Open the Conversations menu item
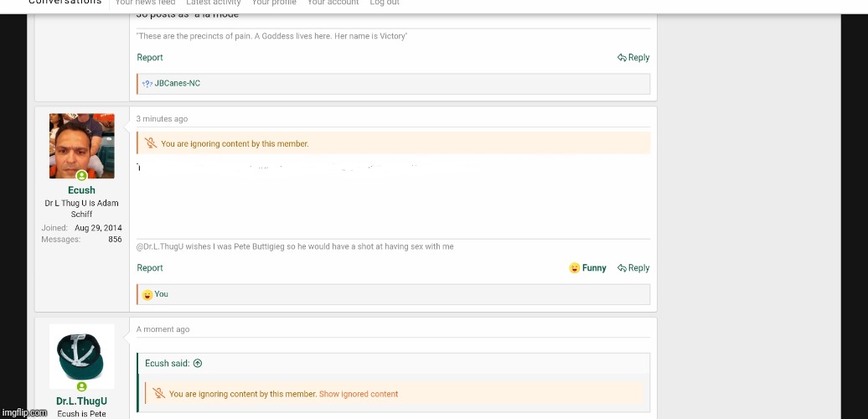Image resolution: width=868 pixels, height=419 pixels. (65, 3)
